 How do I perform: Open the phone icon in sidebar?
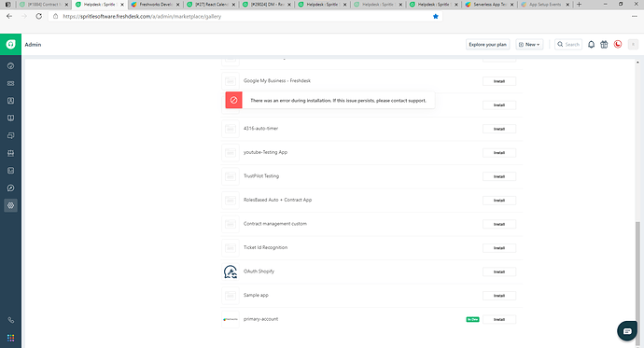(10, 320)
